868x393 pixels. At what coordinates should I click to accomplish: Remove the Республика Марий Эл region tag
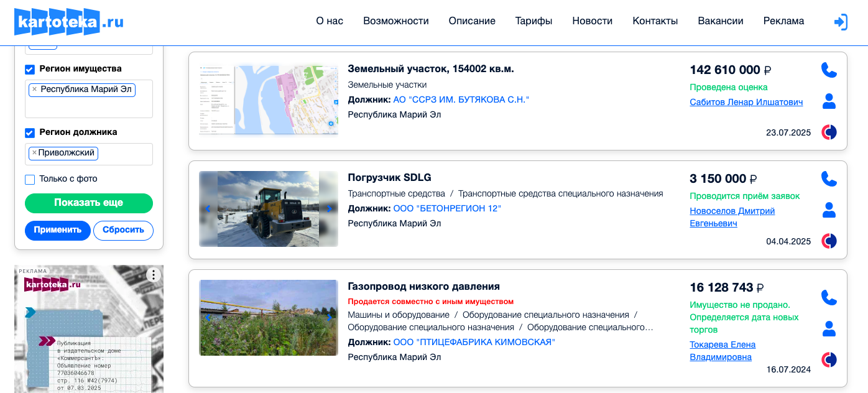point(34,90)
